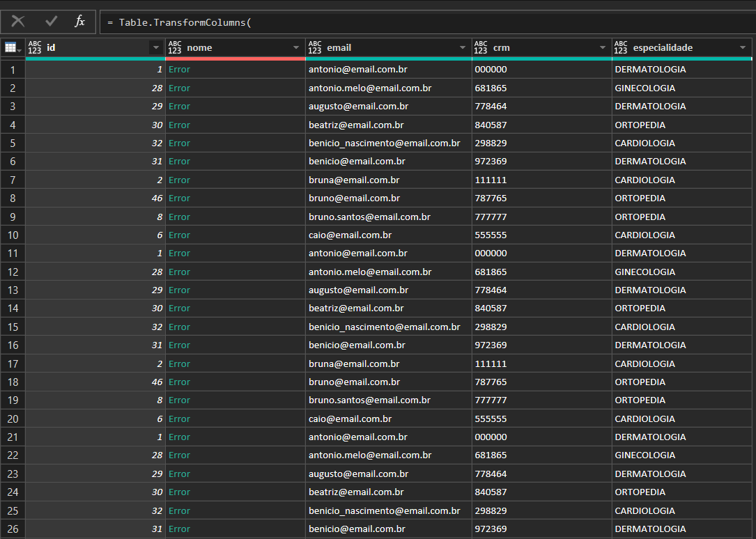Image resolution: width=756 pixels, height=539 pixels.
Task: Click bruno@email.com.br in row 8
Action: (x=355, y=198)
